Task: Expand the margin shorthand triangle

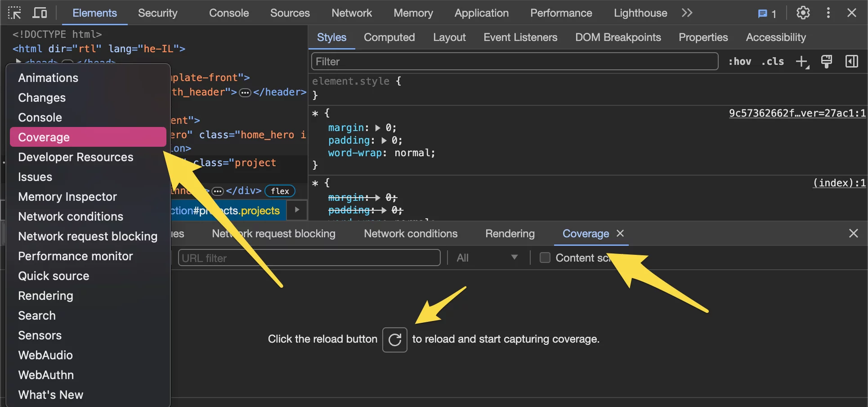Action: (x=377, y=128)
